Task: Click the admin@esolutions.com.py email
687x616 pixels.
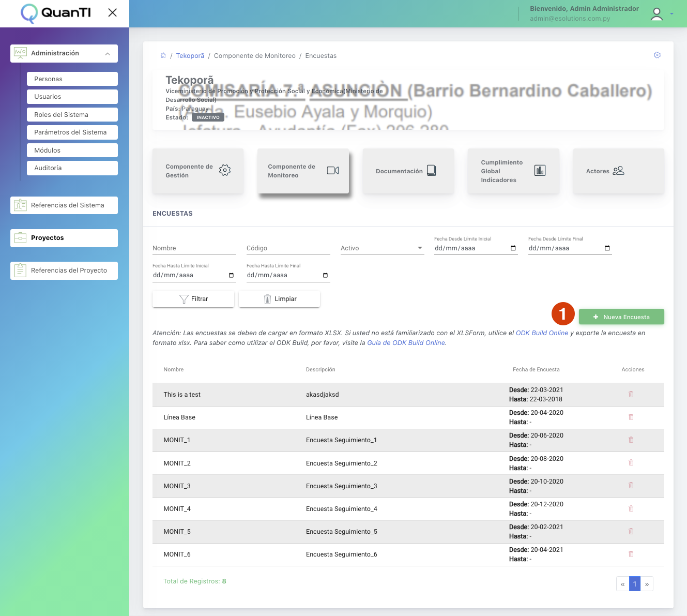Action: [570, 19]
